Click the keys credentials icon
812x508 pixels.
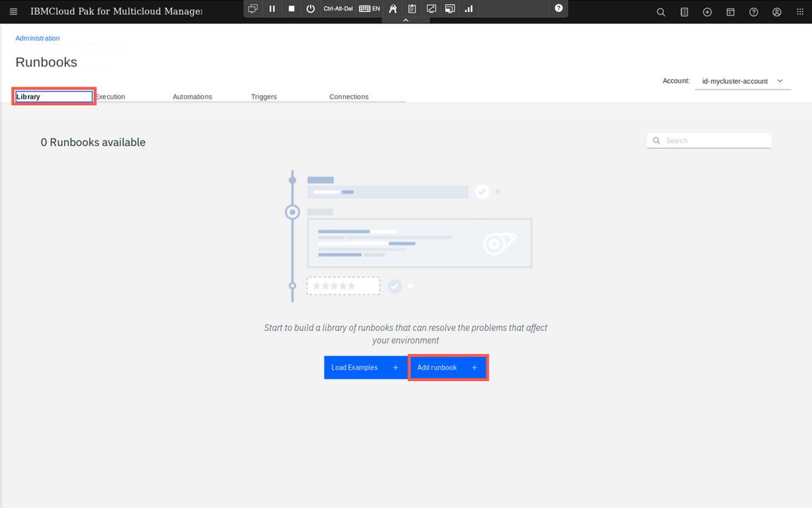tap(393, 8)
